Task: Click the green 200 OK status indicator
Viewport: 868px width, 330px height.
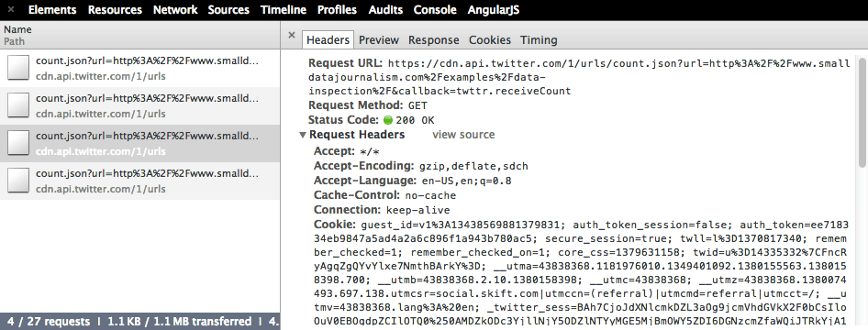Action: (x=387, y=120)
